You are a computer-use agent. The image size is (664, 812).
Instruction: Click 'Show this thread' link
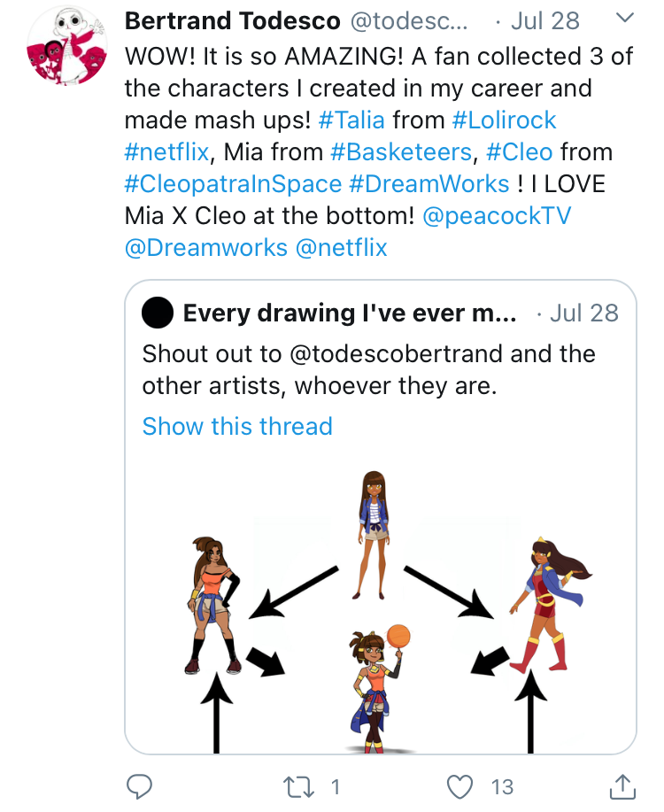[237, 426]
